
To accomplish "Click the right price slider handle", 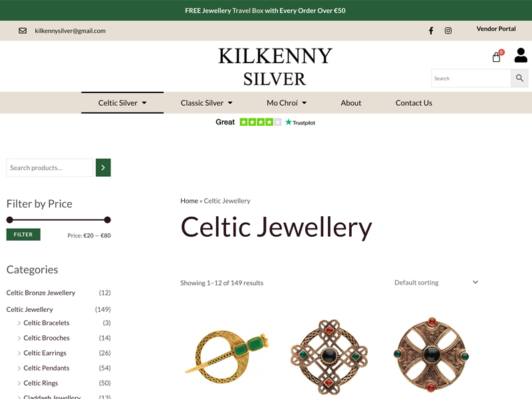I will click(107, 220).
